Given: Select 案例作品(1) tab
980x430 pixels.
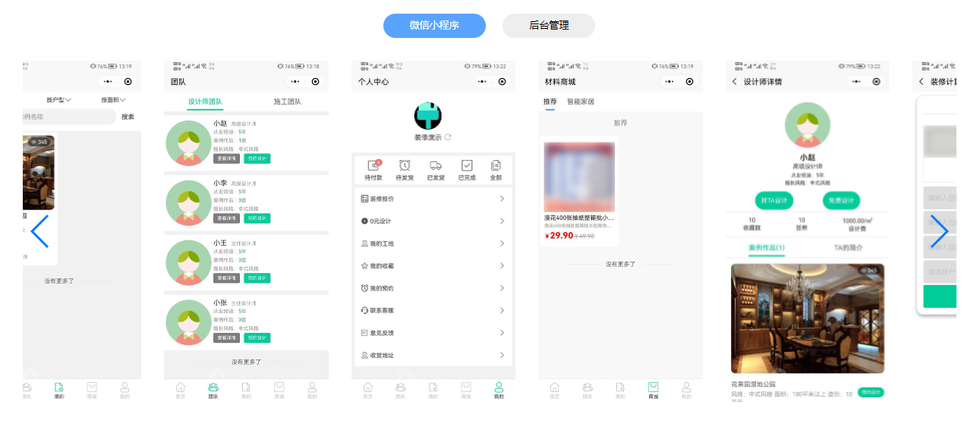Looking at the screenshot, I should 767,248.
